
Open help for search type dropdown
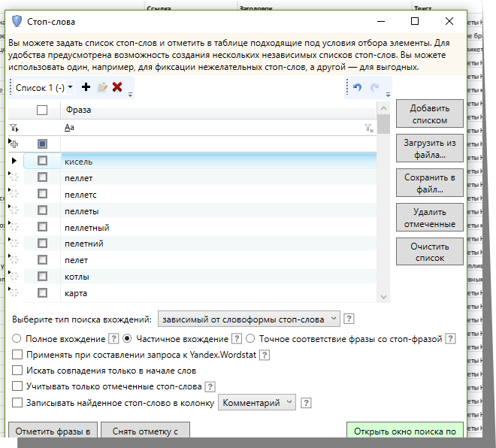pyautogui.click(x=349, y=319)
